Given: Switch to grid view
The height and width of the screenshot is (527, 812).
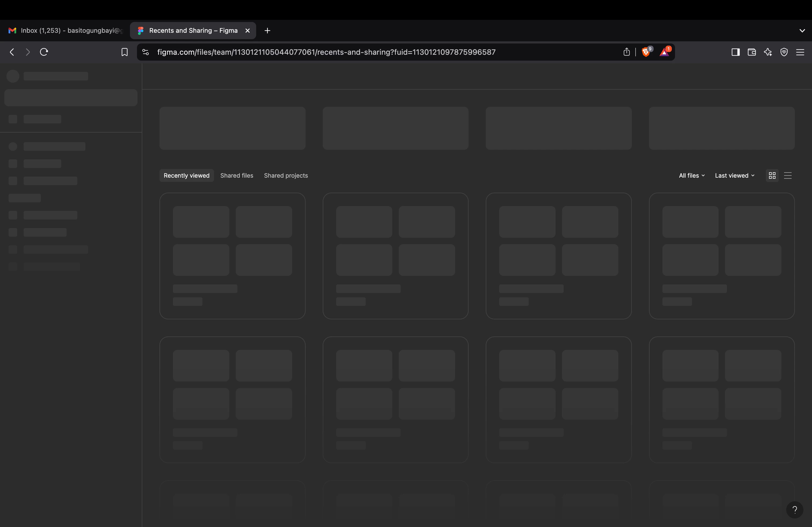Looking at the screenshot, I should pos(772,175).
